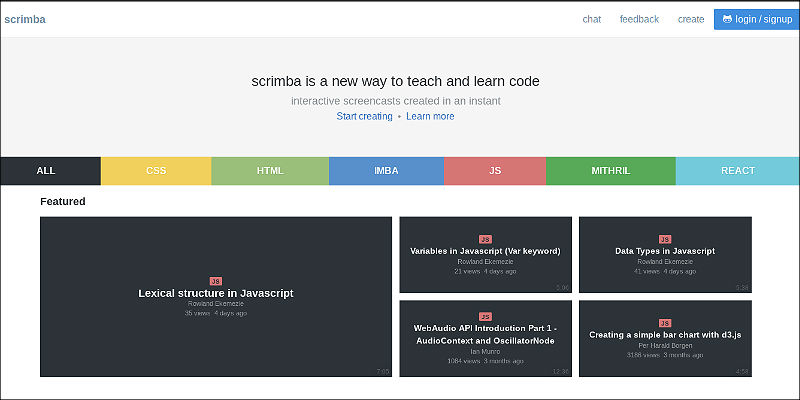Open the feedback link
This screenshot has width=800, height=400.
tap(639, 19)
